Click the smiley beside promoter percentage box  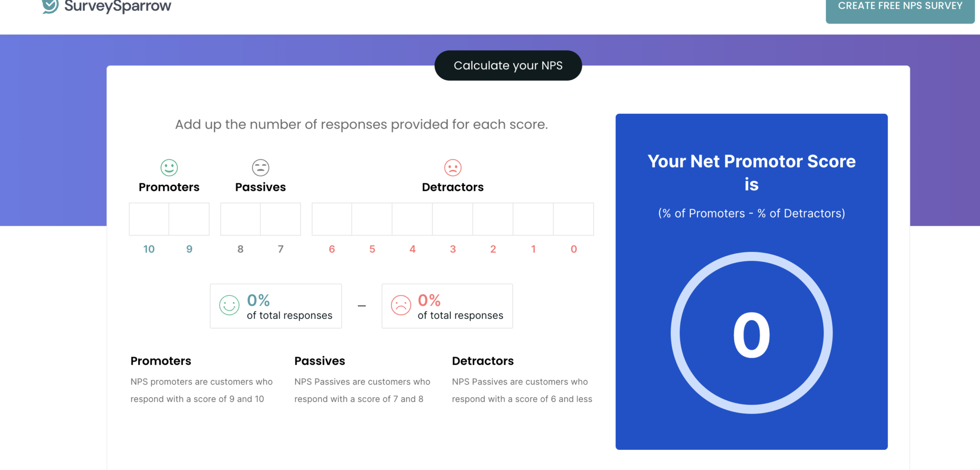[x=229, y=306]
